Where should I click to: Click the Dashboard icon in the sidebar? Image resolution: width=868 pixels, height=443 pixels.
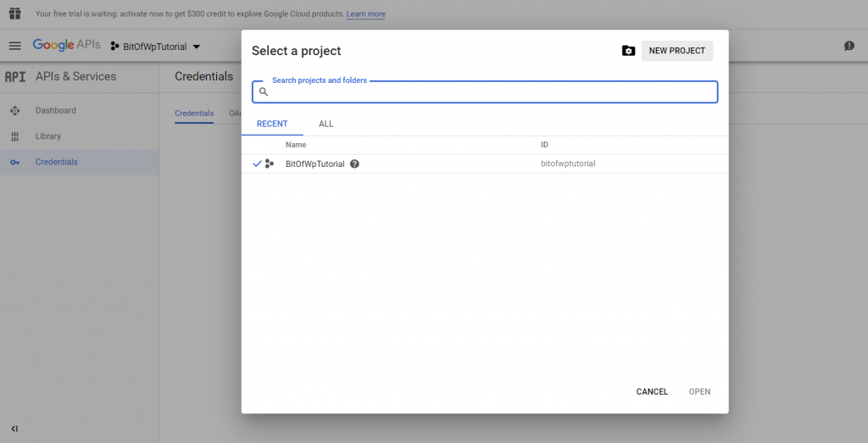15,111
